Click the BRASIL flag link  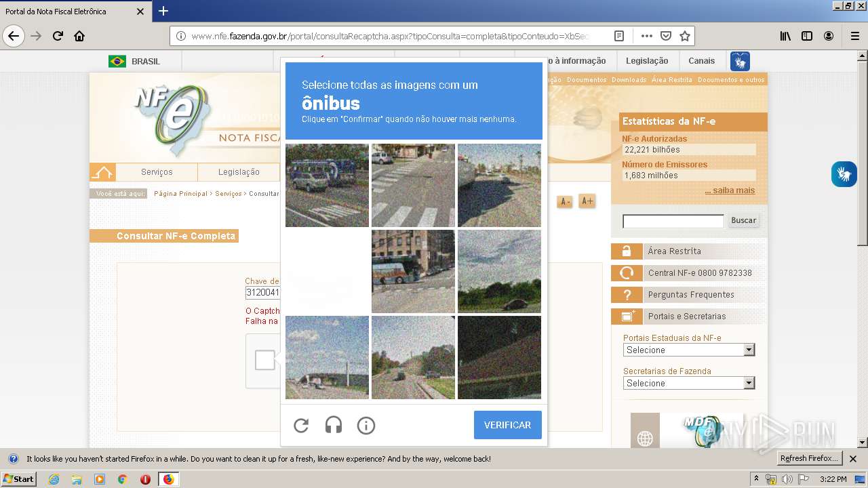click(x=134, y=61)
